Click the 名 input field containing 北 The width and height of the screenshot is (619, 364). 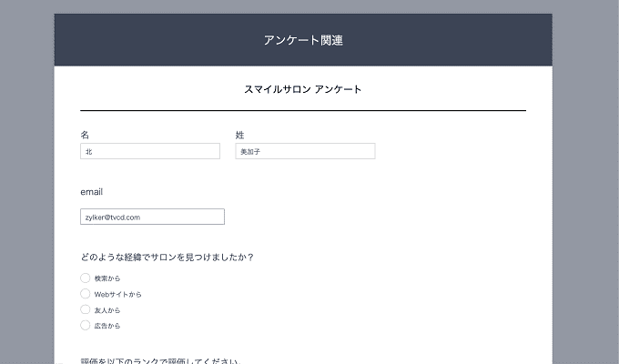pos(150,152)
